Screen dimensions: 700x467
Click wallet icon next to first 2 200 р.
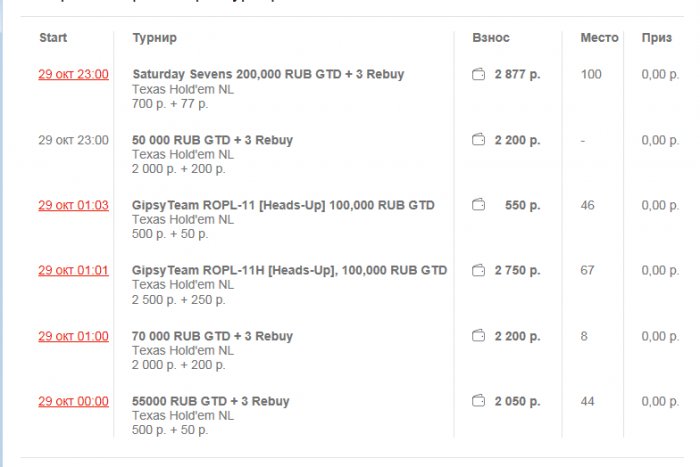478,140
